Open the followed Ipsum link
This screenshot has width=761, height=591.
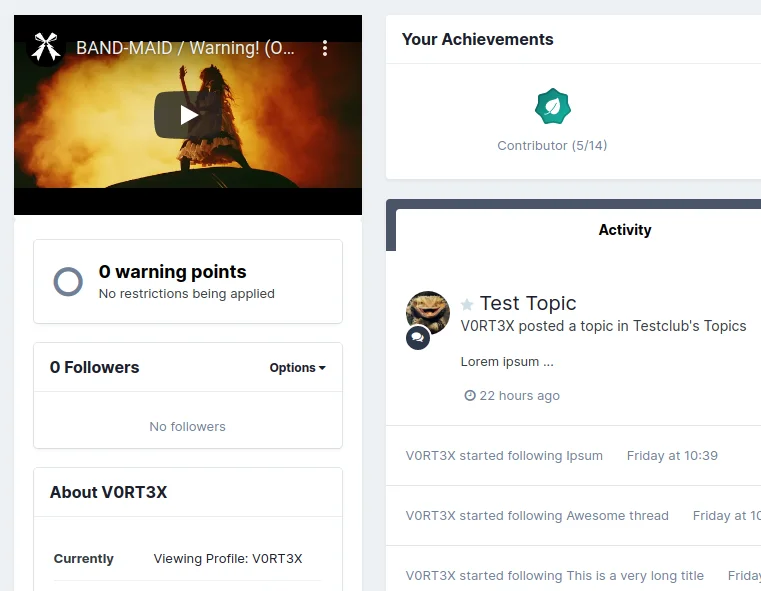pyautogui.click(x=584, y=456)
